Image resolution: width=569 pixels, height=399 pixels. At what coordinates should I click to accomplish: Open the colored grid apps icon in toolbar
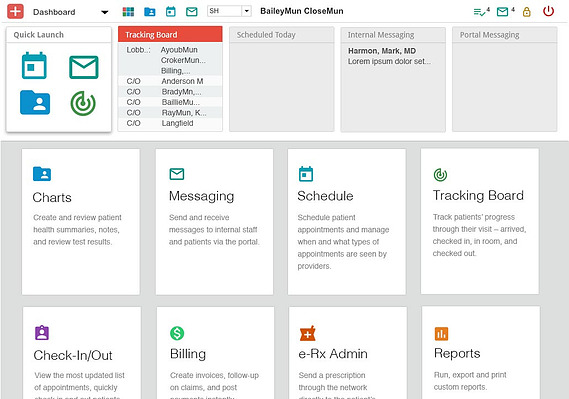pos(128,12)
